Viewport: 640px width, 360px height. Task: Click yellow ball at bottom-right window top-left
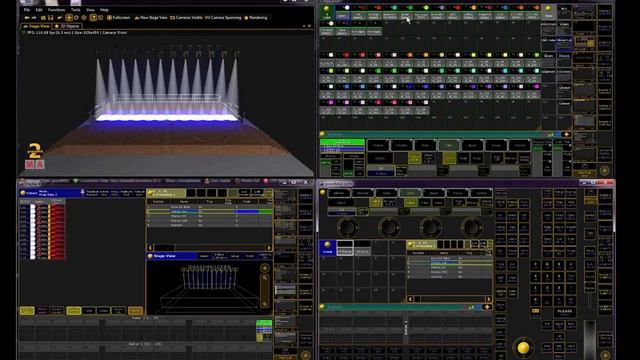(x=322, y=192)
